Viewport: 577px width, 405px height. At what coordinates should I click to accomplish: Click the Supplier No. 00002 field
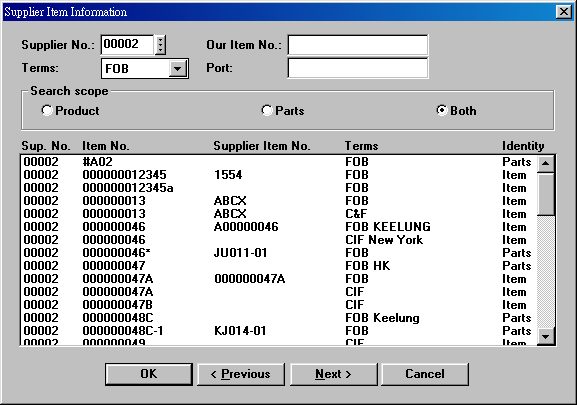[127, 45]
